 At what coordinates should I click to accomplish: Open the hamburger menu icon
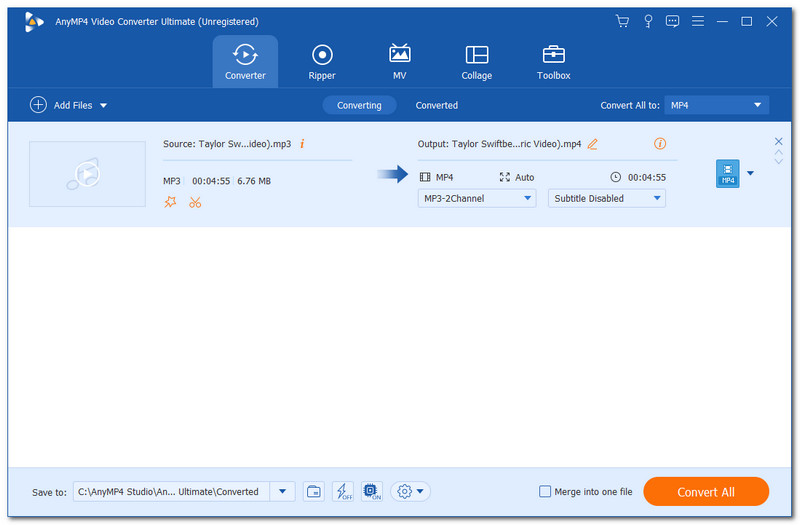pyautogui.click(x=697, y=21)
